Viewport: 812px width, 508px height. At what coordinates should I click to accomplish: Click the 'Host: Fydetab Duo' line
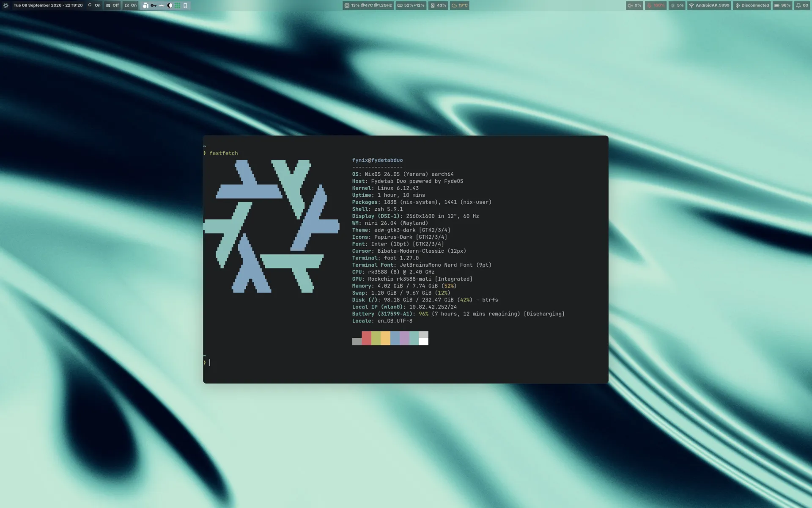click(408, 181)
